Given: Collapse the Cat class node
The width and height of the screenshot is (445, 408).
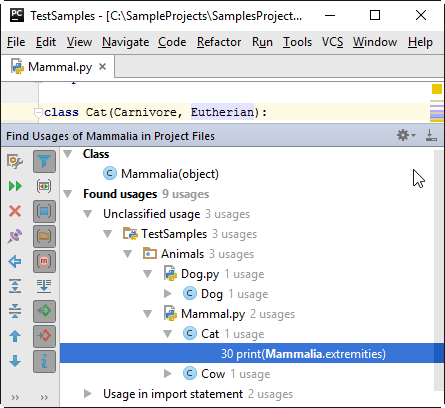Looking at the screenshot, I should pos(168,334).
